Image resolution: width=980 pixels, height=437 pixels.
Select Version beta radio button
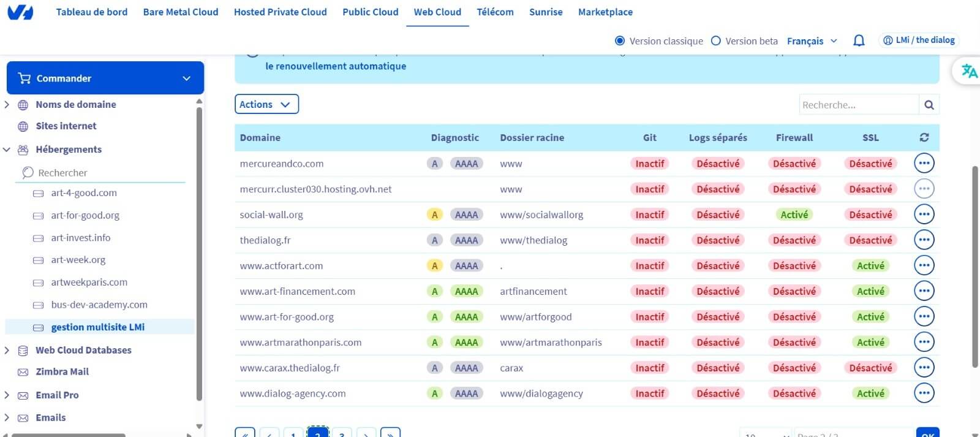[715, 40]
